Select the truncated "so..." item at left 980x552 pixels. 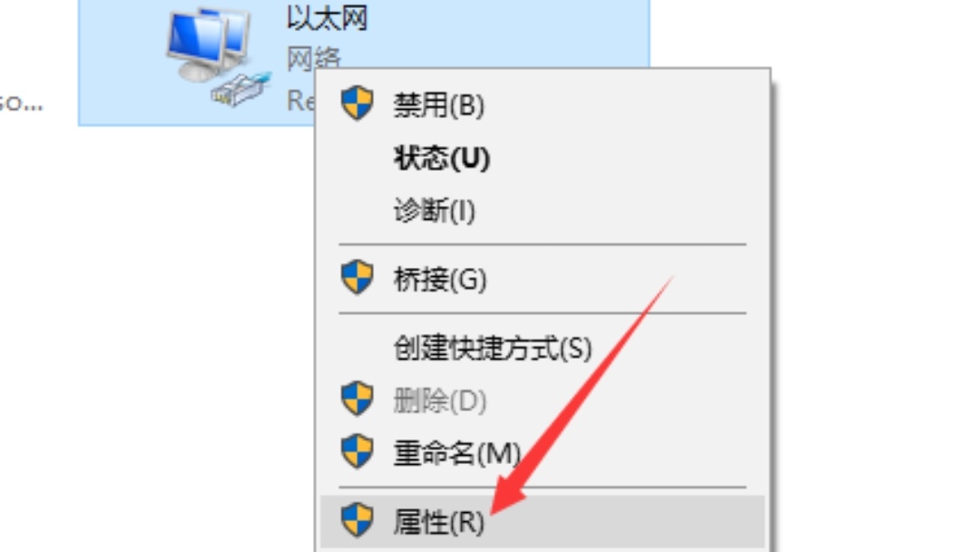point(21,102)
